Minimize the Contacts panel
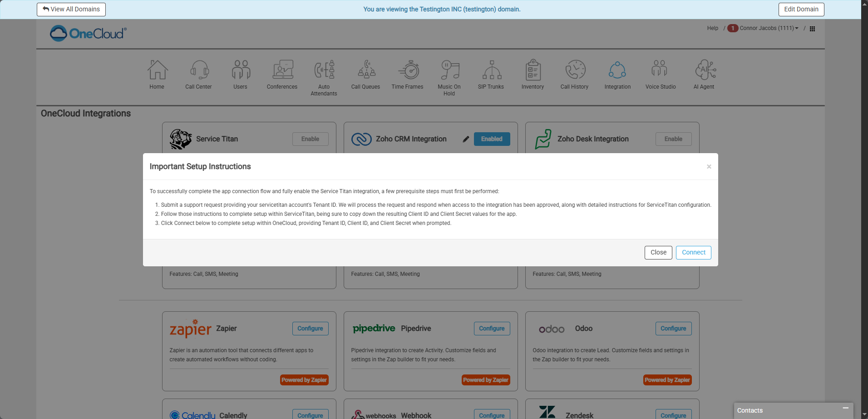This screenshot has width=868, height=419. pos(845,409)
